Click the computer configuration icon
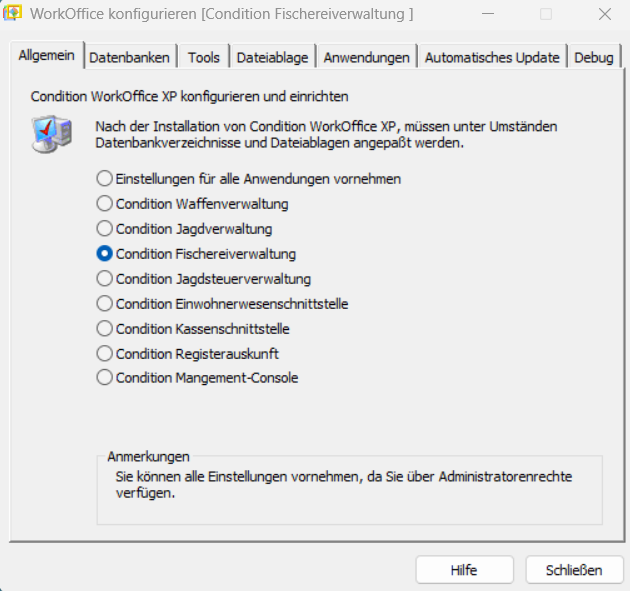 click(52, 135)
